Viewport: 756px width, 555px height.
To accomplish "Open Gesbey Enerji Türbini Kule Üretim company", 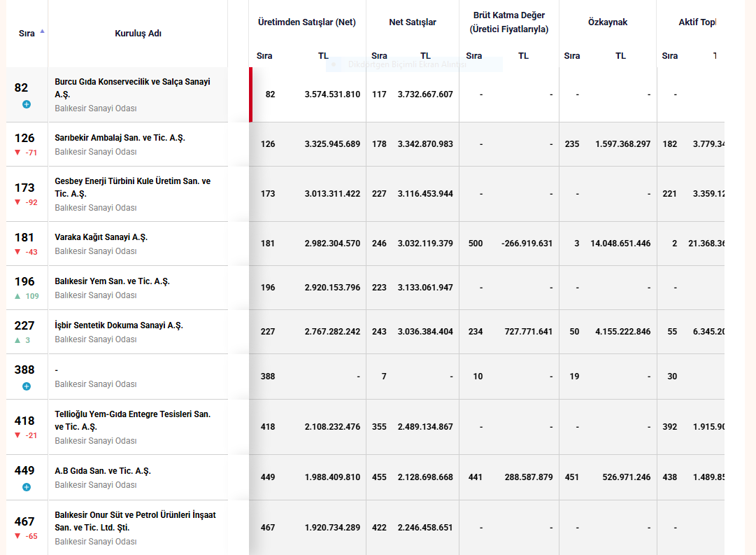I will point(133,188).
